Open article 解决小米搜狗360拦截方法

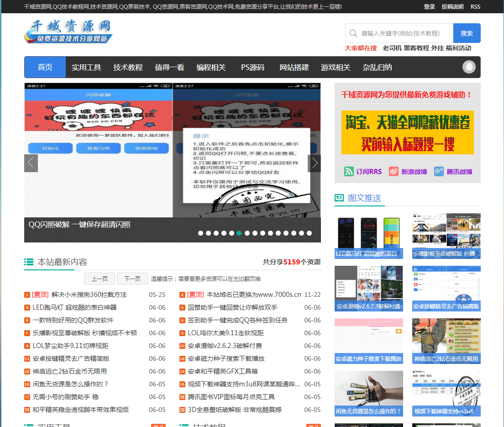coord(89,295)
